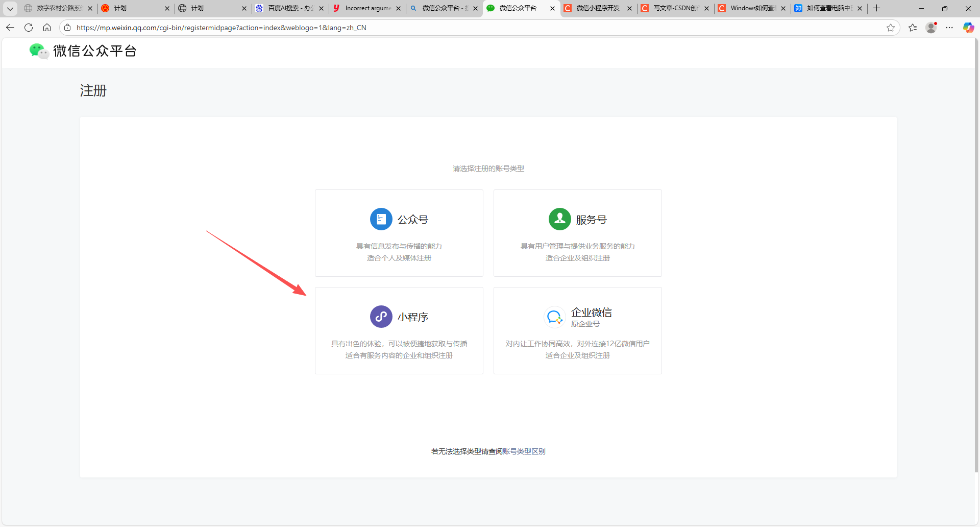Click the 小程序 purple link icon
The image size is (980, 527).
(381, 317)
